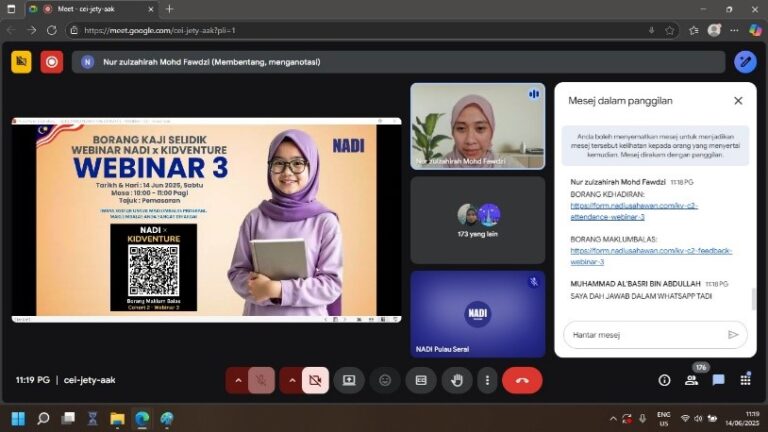Screen dimensions: 768x432
Task: Bookmark this page with star icon
Action: click(x=670, y=30)
